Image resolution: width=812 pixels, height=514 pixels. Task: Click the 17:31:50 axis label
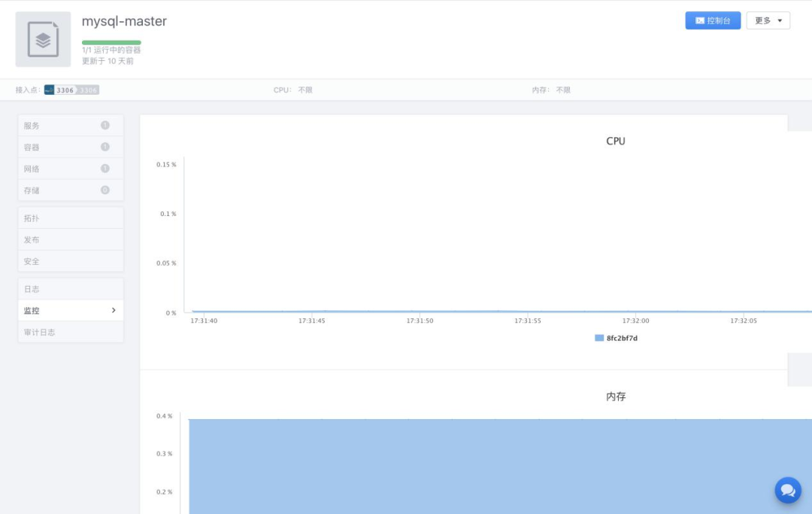coord(420,321)
